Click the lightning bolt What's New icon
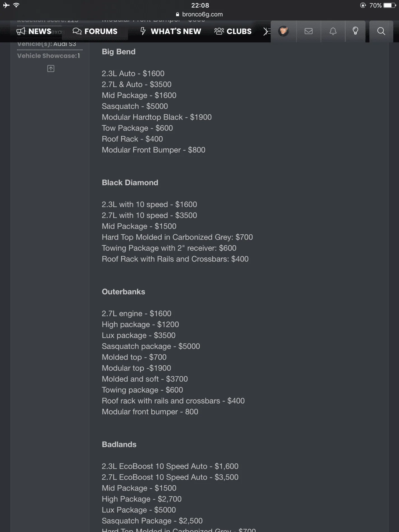 click(143, 31)
